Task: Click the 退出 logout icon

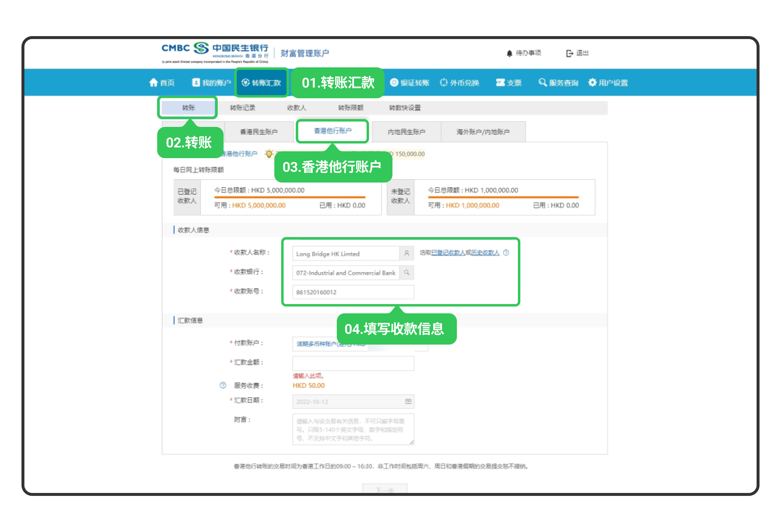Action: pos(569,53)
